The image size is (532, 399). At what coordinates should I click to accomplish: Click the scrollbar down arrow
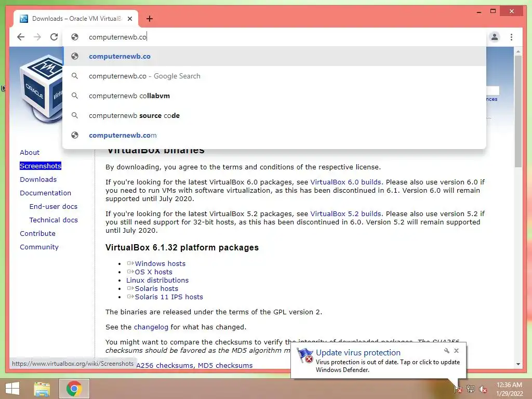(518, 364)
